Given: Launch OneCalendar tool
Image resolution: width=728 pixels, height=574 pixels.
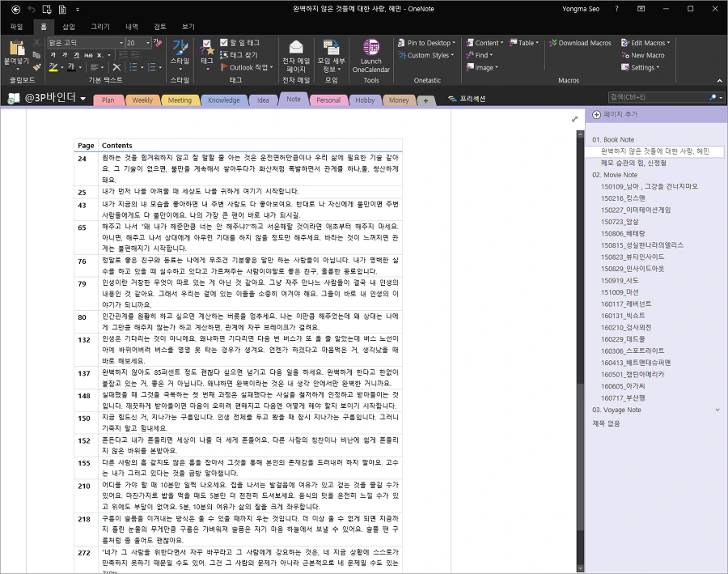Looking at the screenshot, I should 371,56.
